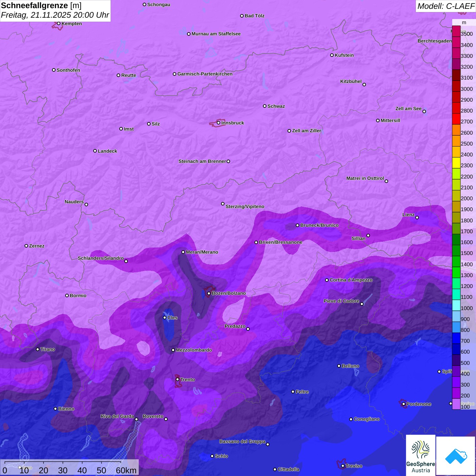Viewport: 476px width, 476px height.
Task: Click the Matrei in Osttirol label
Action: 365,178
